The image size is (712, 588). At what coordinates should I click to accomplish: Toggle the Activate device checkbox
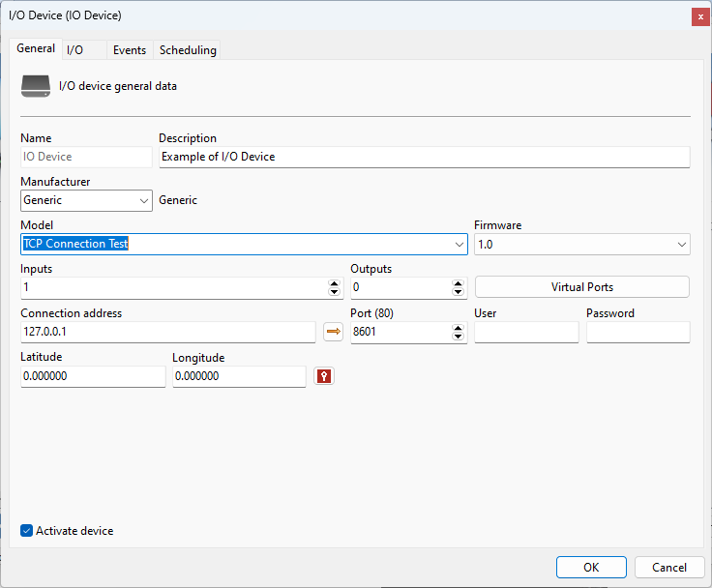point(27,530)
